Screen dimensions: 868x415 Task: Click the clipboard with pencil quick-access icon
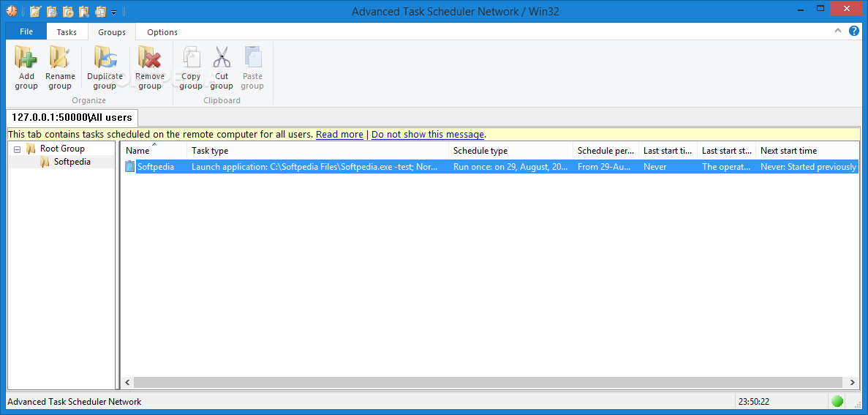coord(35,10)
